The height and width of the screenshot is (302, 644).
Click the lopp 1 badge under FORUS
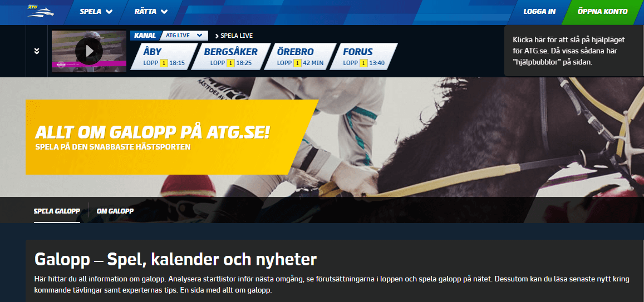tap(363, 63)
